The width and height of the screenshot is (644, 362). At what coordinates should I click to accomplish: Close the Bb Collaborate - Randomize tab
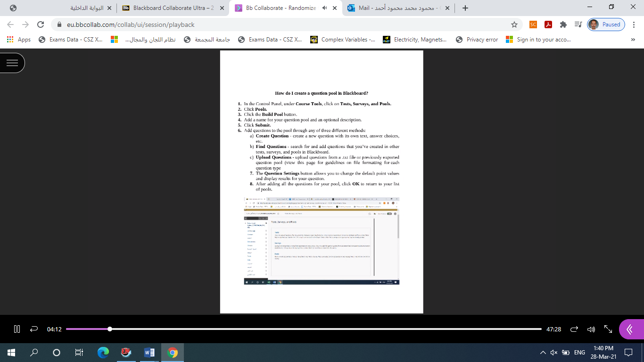pyautogui.click(x=335, y=8)
